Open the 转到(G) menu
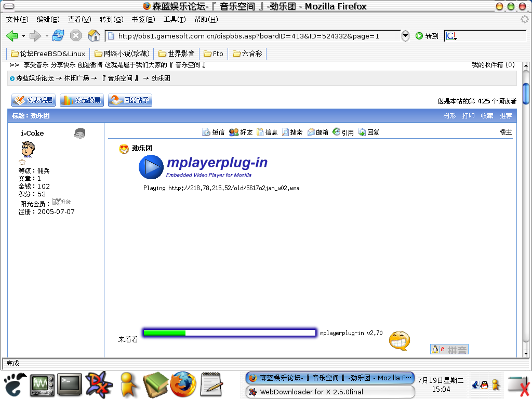The height and width of the screenshot is (399, 532). (111, 19)
